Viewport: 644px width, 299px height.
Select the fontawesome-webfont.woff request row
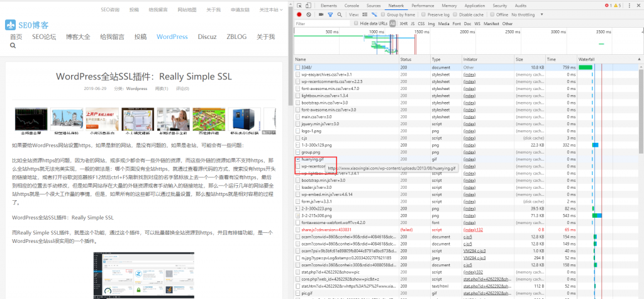click(x=467, y=222)
